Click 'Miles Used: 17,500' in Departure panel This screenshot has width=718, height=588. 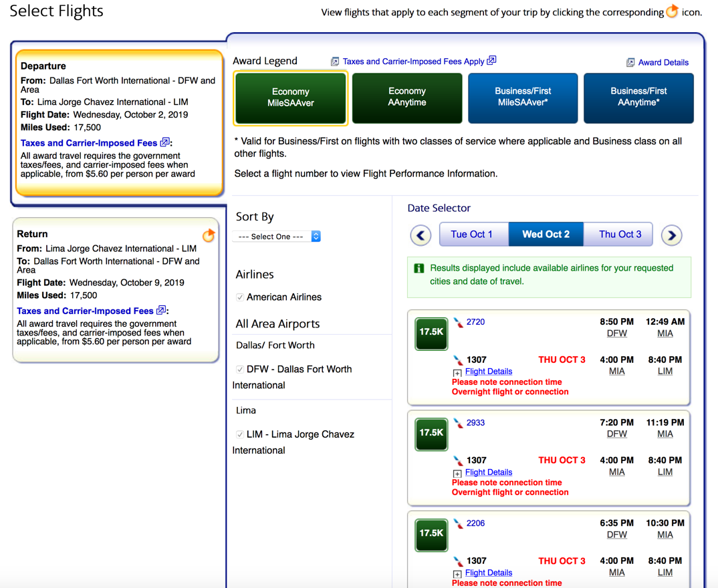pyautogui.click(x=60, y=128)
